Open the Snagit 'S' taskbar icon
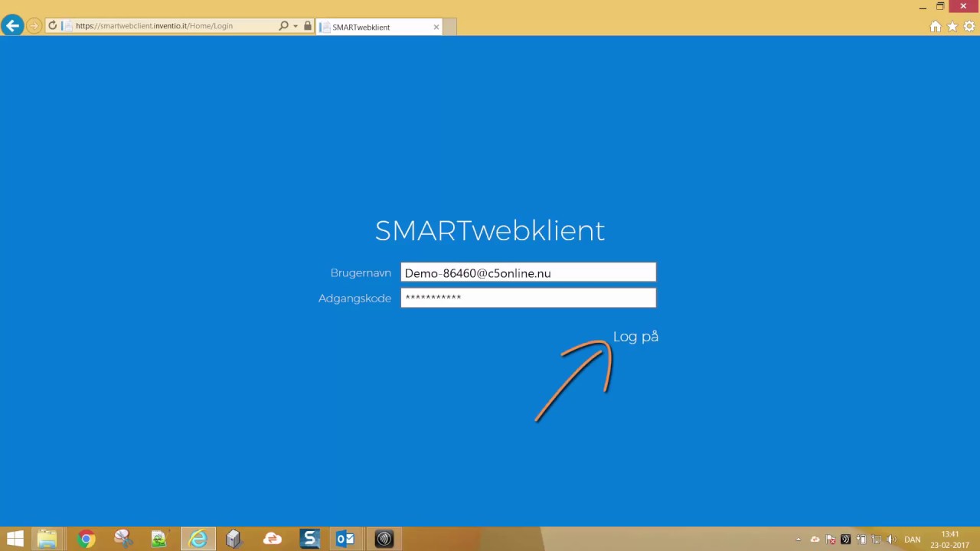980x551 pixels. [x=309, y=539]
